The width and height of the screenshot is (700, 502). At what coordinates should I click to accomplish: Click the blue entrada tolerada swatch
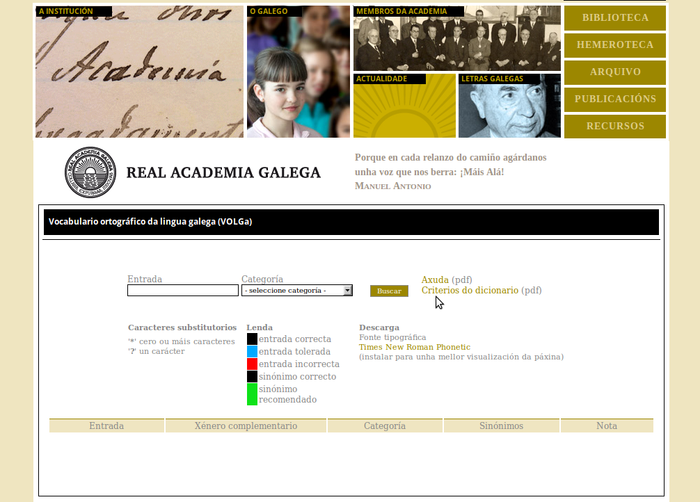252,351
